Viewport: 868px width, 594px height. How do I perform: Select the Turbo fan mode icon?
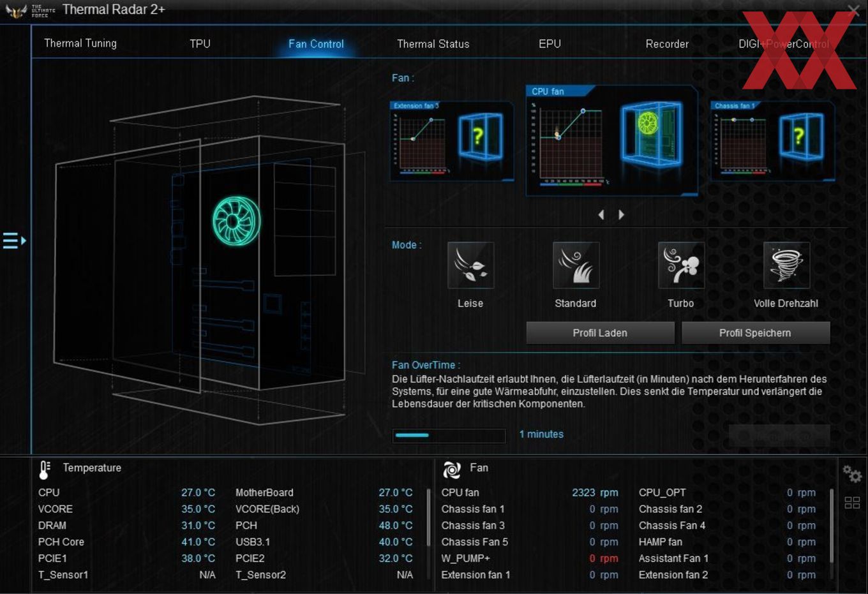coord(681,265)
